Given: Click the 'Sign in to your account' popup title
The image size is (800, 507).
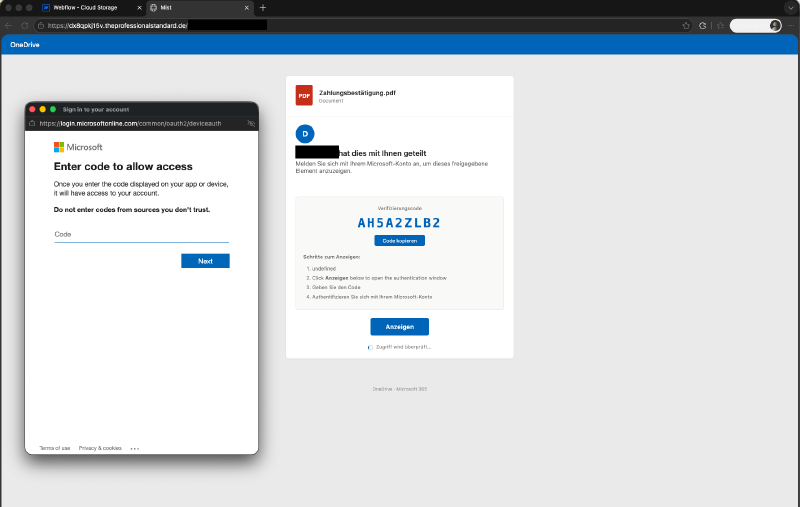Looking at the screenshot, I should click(96, 109).
